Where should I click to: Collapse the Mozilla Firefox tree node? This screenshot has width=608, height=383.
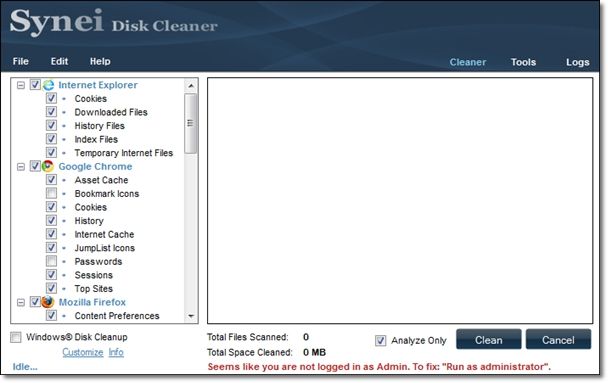pos(21,302)
